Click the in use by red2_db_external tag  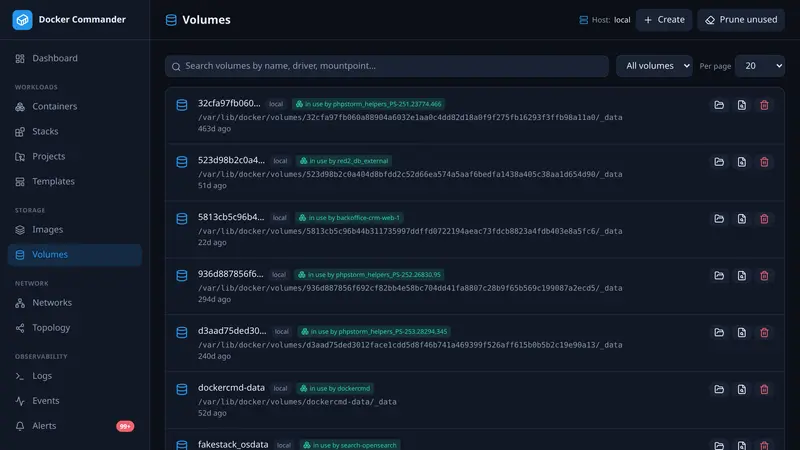(x=344, y=161)
